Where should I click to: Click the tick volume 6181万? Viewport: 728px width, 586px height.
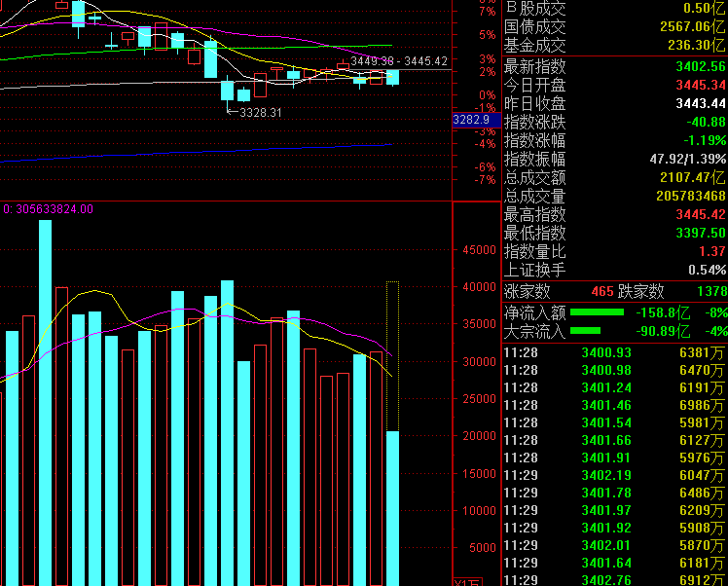click(702, 563)
